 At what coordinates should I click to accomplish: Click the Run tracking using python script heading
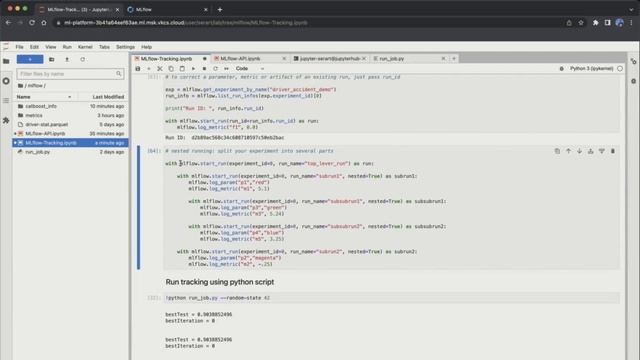pos(220,282)
